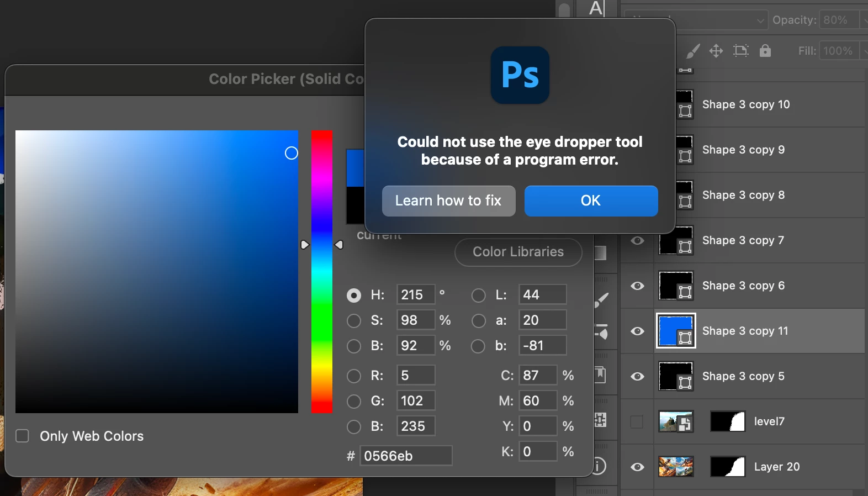868x496 pixels.
Task: Enable the Only Web Colors checkbox
Action: [23, 436]
